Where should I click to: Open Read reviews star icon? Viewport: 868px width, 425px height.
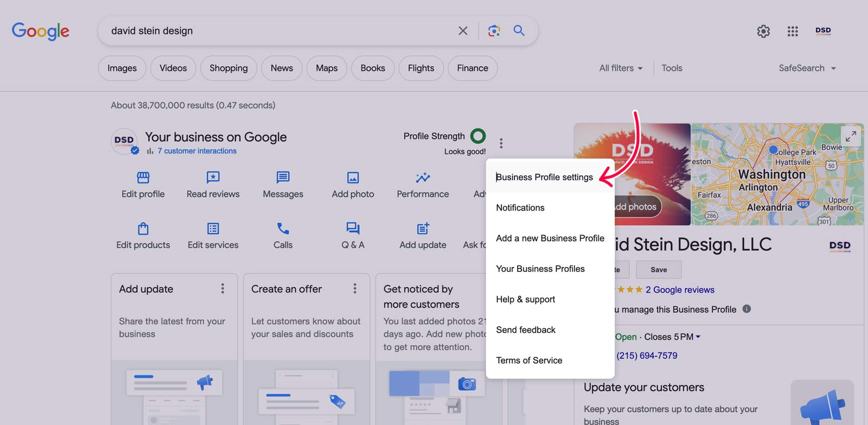213,177
